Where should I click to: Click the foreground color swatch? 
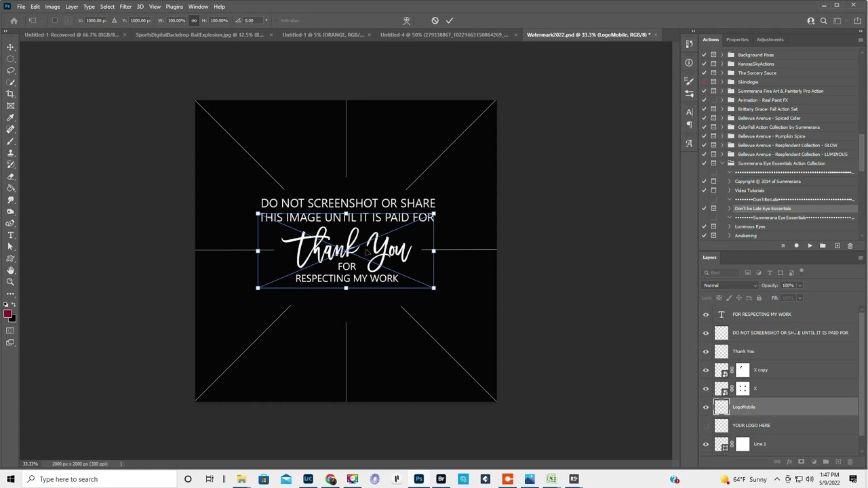click(7, 314)
